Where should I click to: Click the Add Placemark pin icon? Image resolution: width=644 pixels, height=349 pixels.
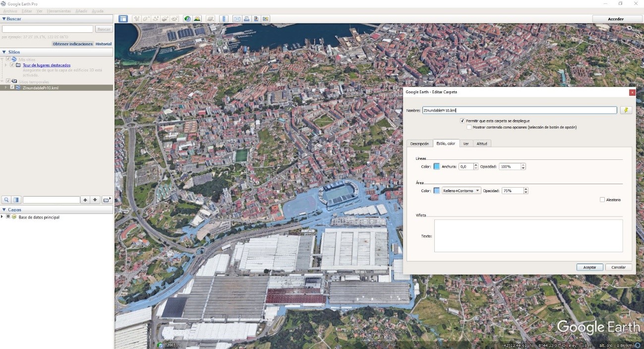137,19
